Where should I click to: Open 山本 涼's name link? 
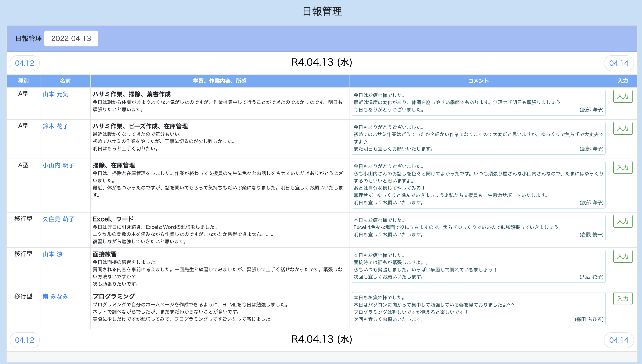52,254
